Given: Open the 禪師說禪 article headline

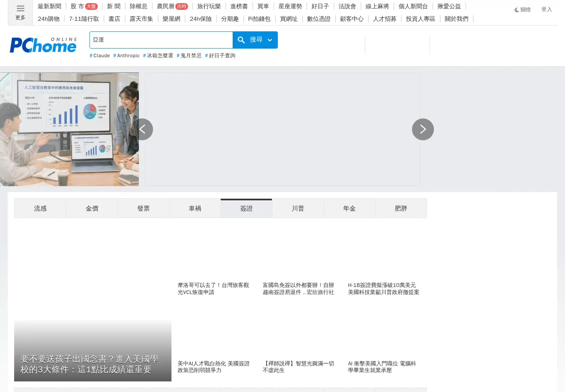Looking at the screenshot, I should click(x=299, y=367).
